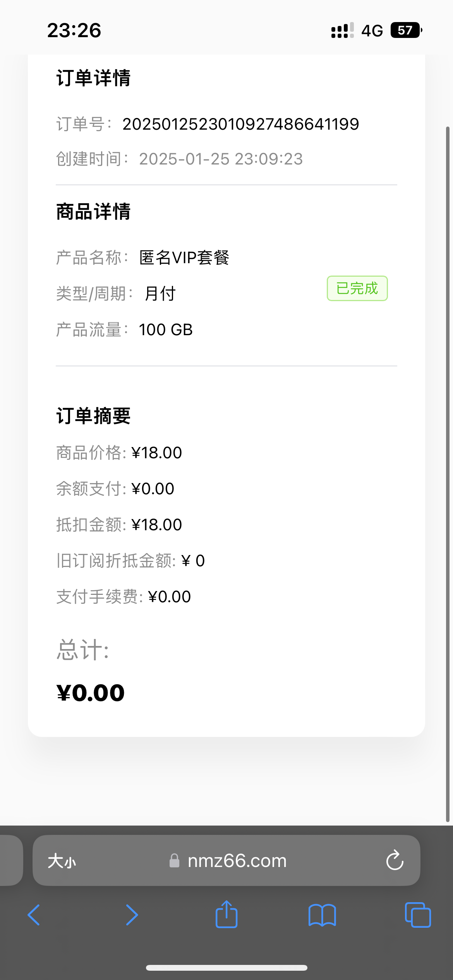Tap the product name 匿名VIP套餐

click(x=184, y=257)
